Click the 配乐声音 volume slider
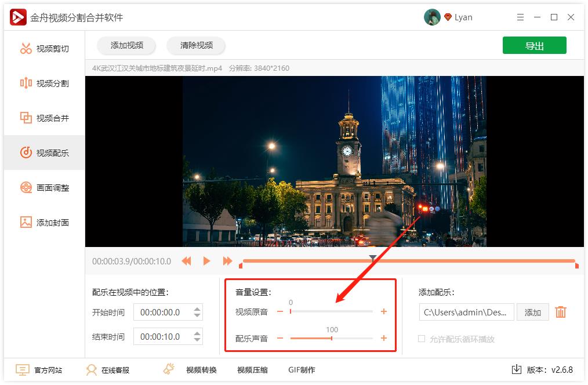The height and width of the screenshot is (385, 588). (x=332, y=338)
